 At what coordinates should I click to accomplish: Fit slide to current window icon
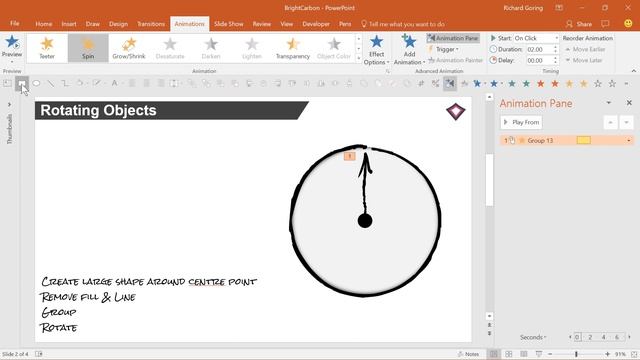tap(634, 354)
